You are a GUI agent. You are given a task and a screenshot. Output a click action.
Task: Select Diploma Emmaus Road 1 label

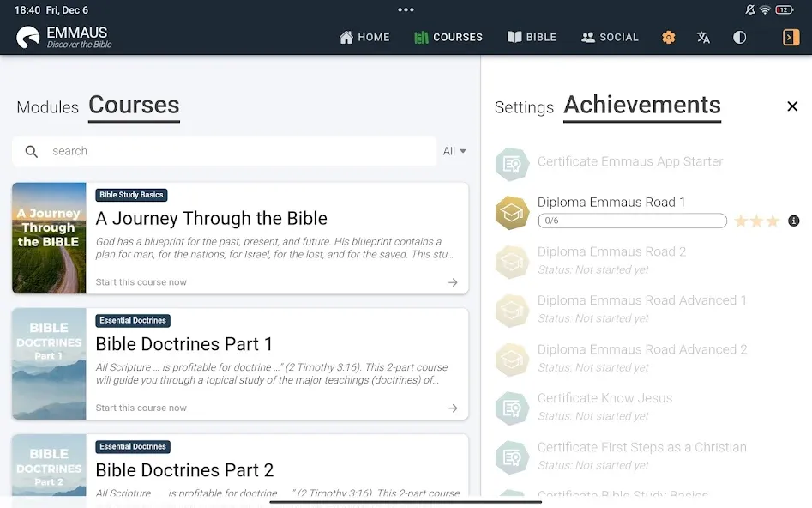coord(611,203)
